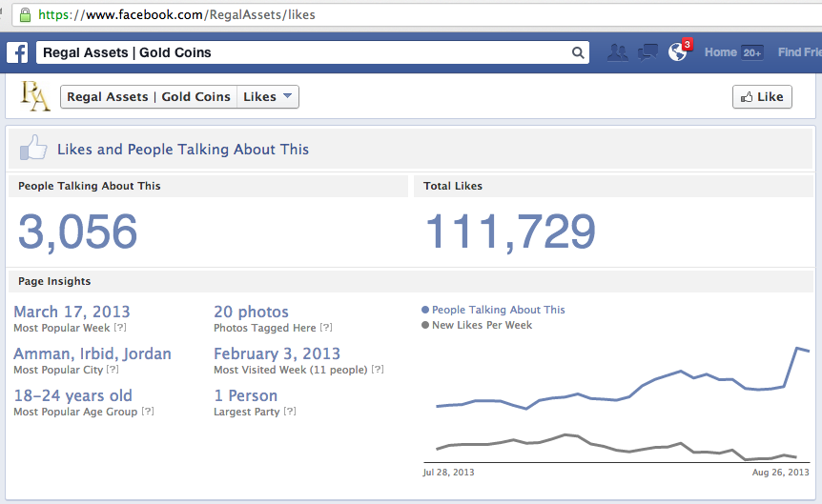This screenshot has height=504, width=822.
Task: Click the Facebook search input field
Action: 313,52
